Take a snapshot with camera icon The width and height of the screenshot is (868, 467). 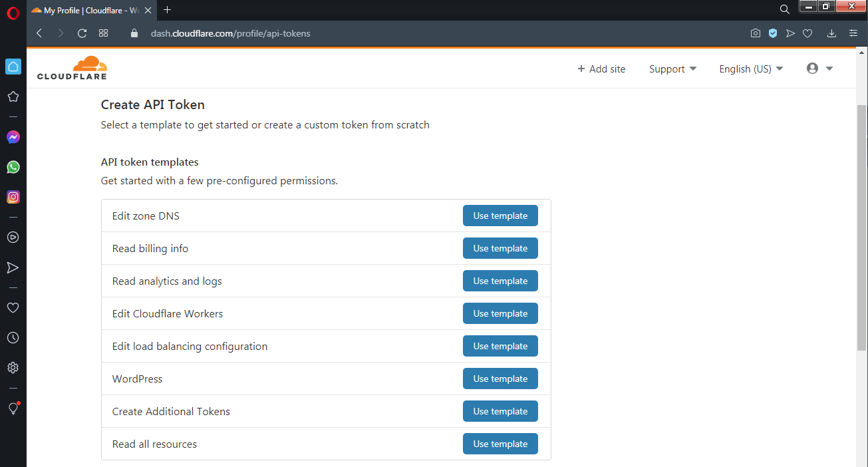[756, 33]
